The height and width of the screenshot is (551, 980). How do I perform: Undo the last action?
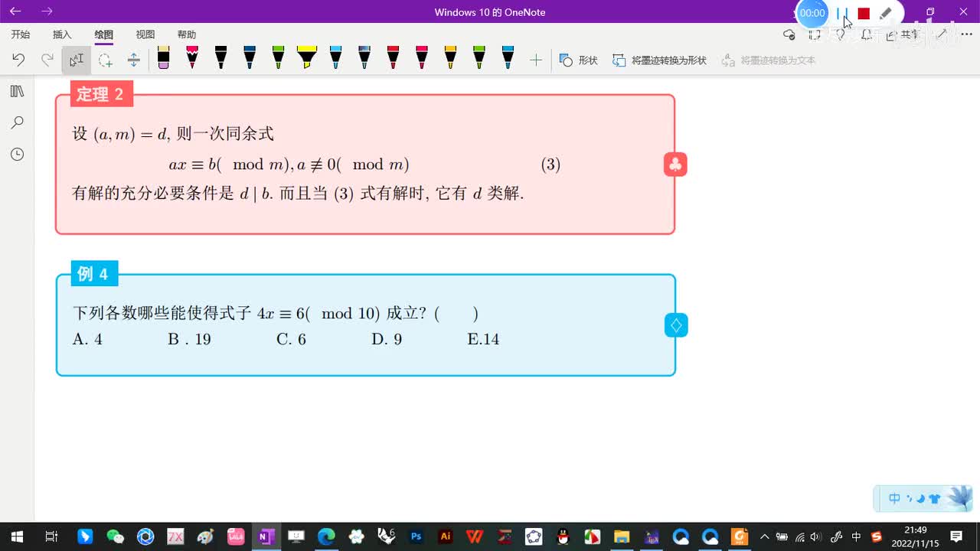point(18,60)
